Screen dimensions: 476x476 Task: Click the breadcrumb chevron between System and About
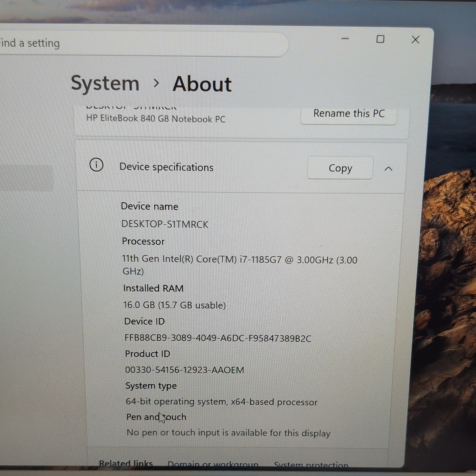[156, 83]
